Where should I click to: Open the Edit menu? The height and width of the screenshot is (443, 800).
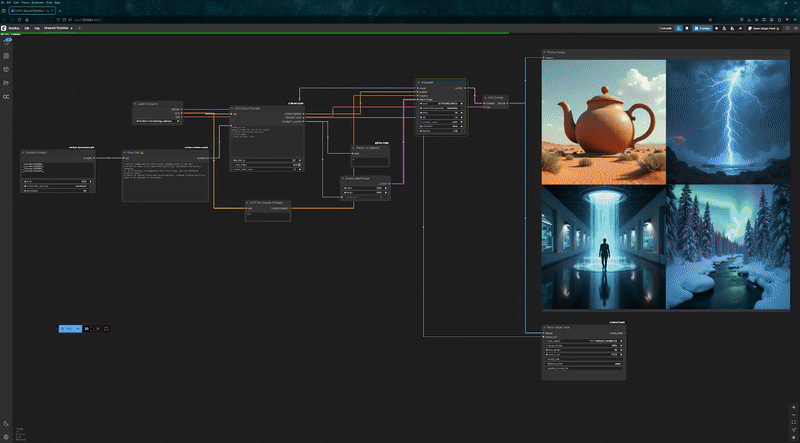click(x=28, y=28)
